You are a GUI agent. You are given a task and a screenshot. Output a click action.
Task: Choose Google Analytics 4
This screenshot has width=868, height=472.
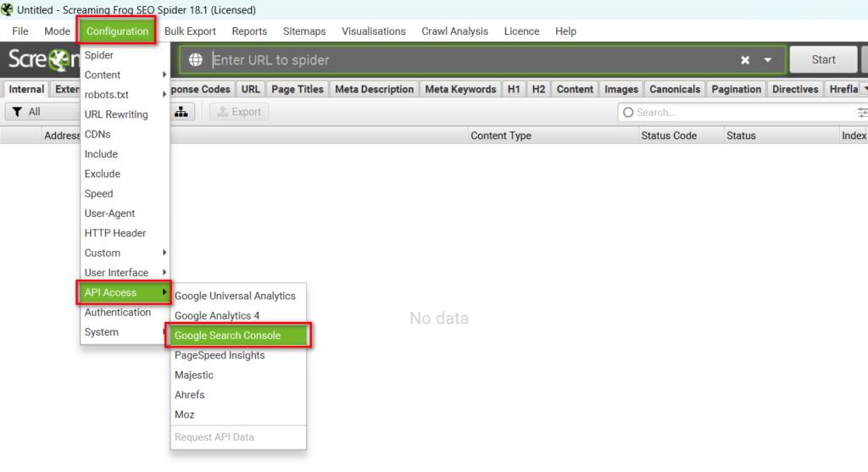click(x=238, y=315)
